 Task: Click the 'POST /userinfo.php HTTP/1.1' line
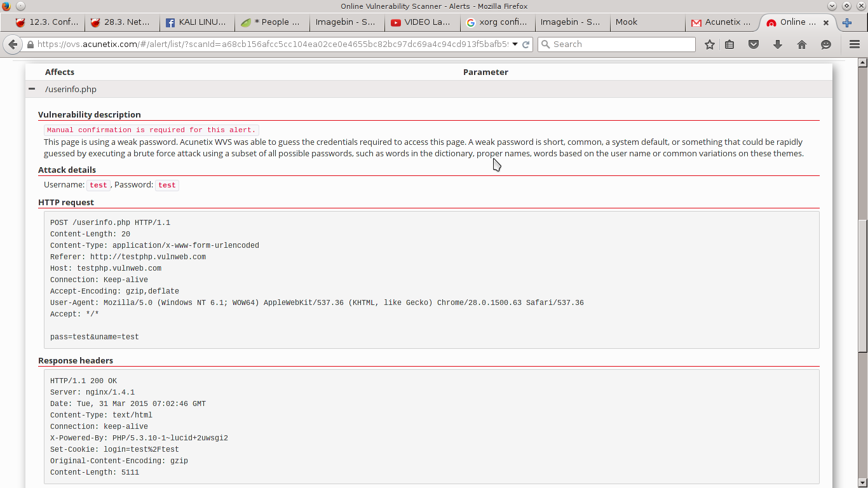pyautogui.click(x=111, y=223)
